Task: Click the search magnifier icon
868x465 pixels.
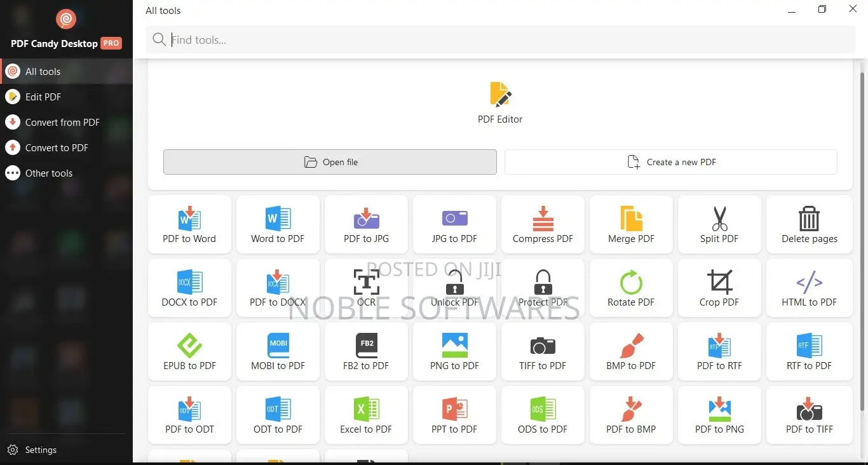Action: point(159,40)
